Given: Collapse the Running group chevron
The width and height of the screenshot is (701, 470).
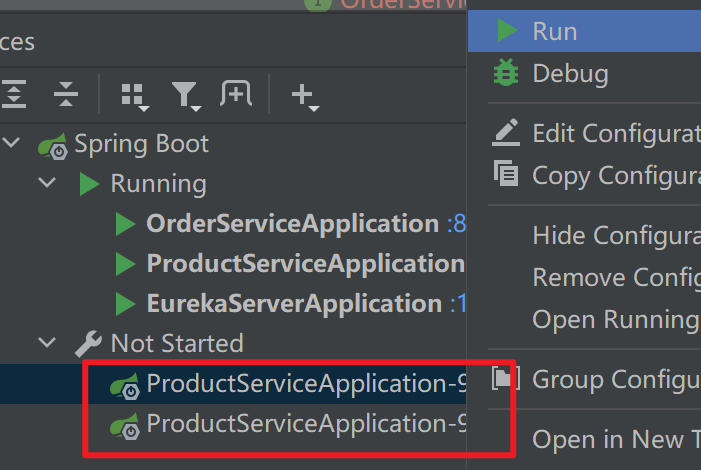Looking at the screenshot, I should pyautogui.click(x=47, y=182).
